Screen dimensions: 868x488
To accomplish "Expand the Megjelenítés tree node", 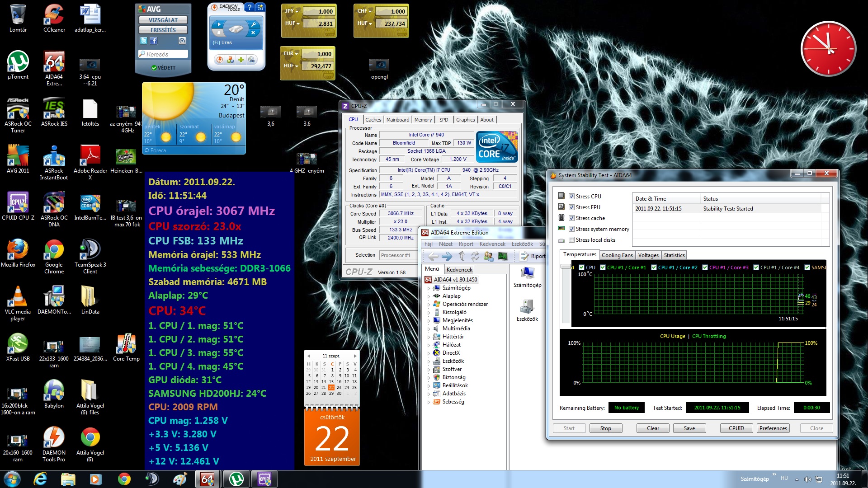I will (429, 320).
